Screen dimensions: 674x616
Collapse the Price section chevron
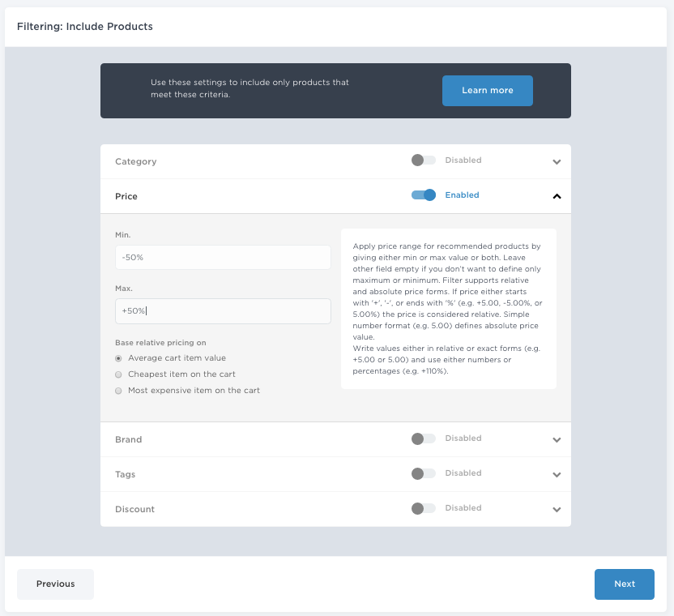[557, 196]
